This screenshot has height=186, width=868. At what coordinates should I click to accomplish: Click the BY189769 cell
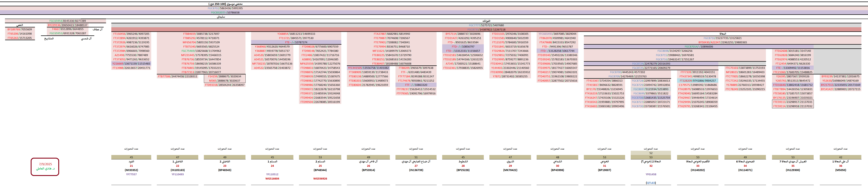click(20, 29)
